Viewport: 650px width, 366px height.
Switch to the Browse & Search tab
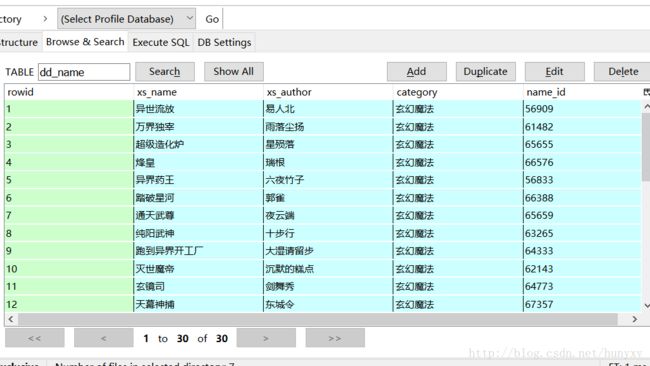(85, 42)
